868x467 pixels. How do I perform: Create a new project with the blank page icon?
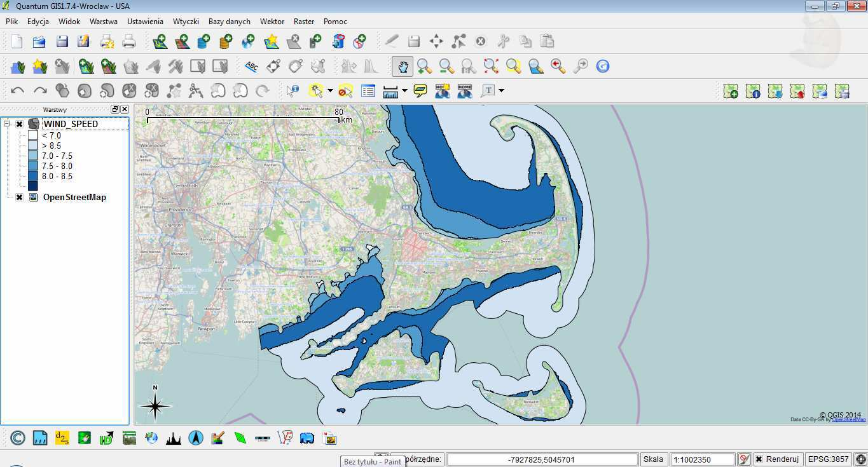(x=17, y=42)
